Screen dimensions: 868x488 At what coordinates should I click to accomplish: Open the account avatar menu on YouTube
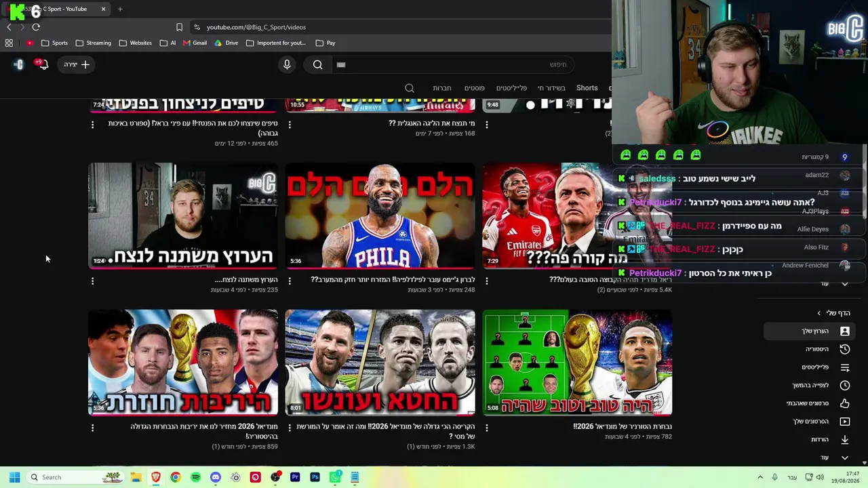point(18,64)
